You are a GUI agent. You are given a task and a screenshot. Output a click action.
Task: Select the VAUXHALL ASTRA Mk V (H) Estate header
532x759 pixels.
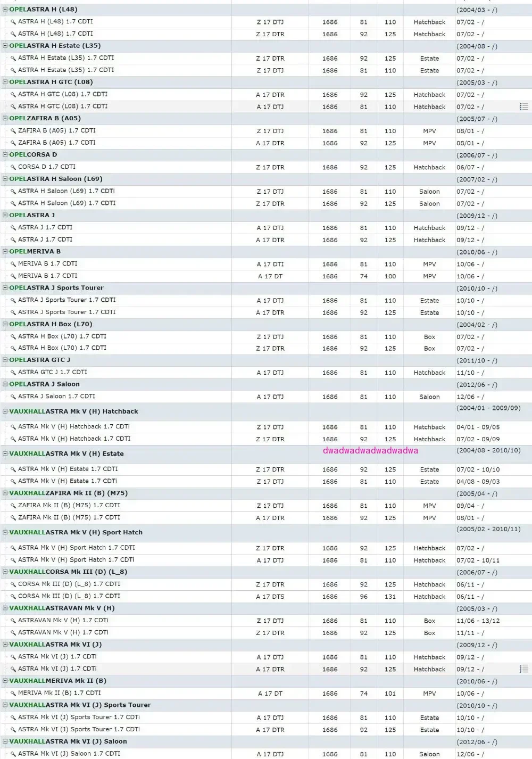[66, 454]
